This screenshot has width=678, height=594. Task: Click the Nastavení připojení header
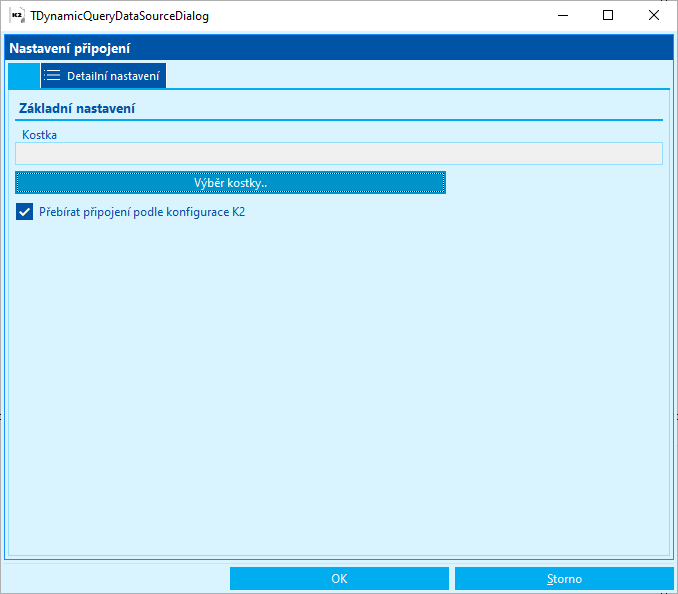click(70, 48)
